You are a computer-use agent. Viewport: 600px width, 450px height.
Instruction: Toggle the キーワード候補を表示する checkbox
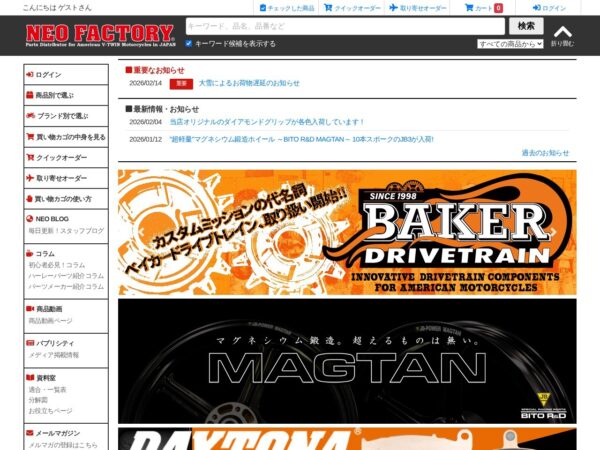pos(189,44)
